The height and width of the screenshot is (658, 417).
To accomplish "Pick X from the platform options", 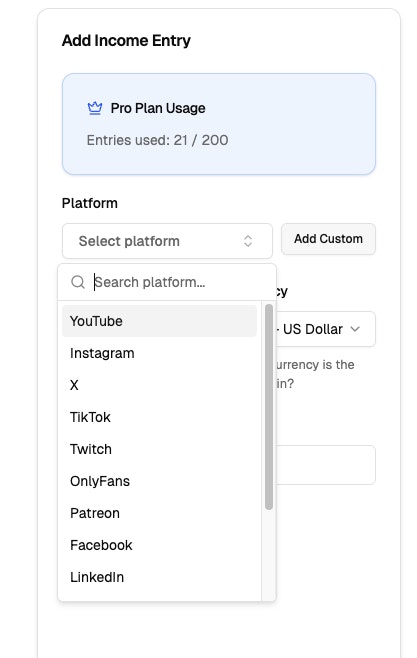I will [x=159, y=385].
